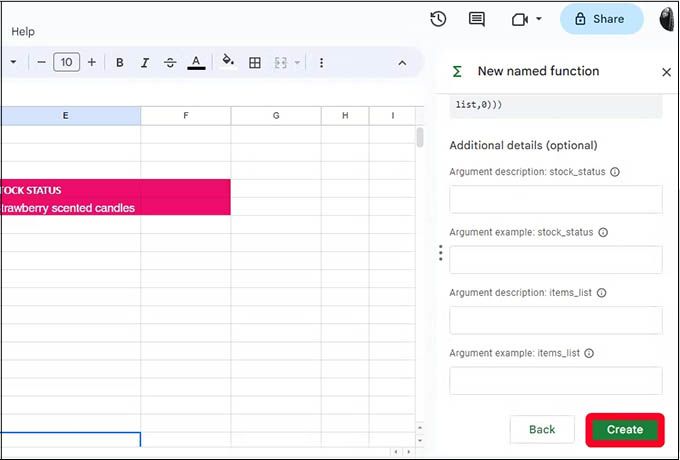Start a Meet call camera icon
The width and height of the screenshot is (680, 460).
520,19
